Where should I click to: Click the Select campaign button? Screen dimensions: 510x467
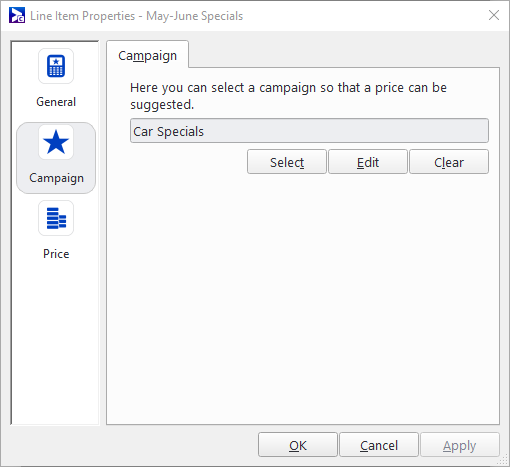[287, 162]
